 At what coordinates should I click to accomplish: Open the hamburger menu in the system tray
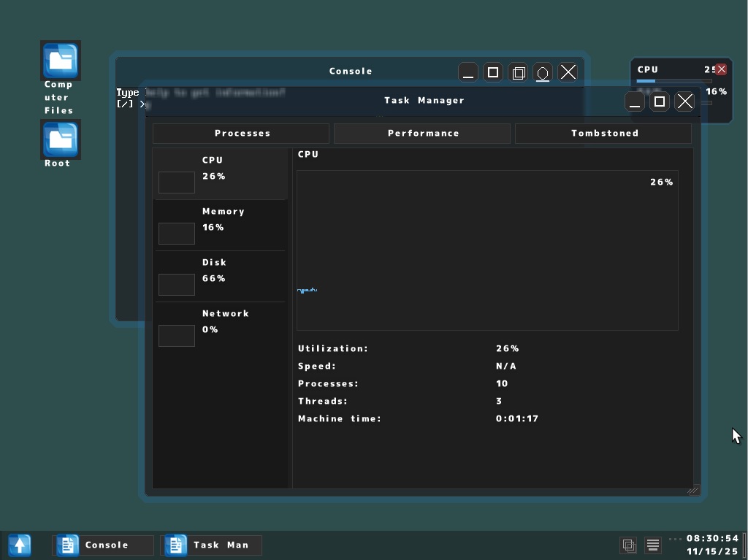(x=652, y=545)
